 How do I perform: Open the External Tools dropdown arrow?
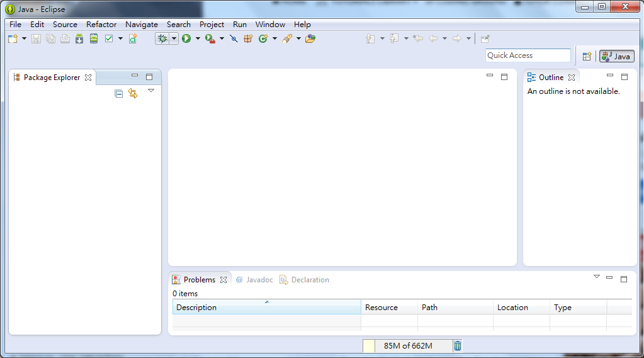(222, 38)
